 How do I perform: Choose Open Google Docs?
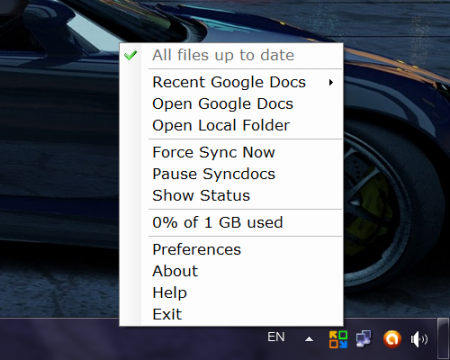point(231,104)
